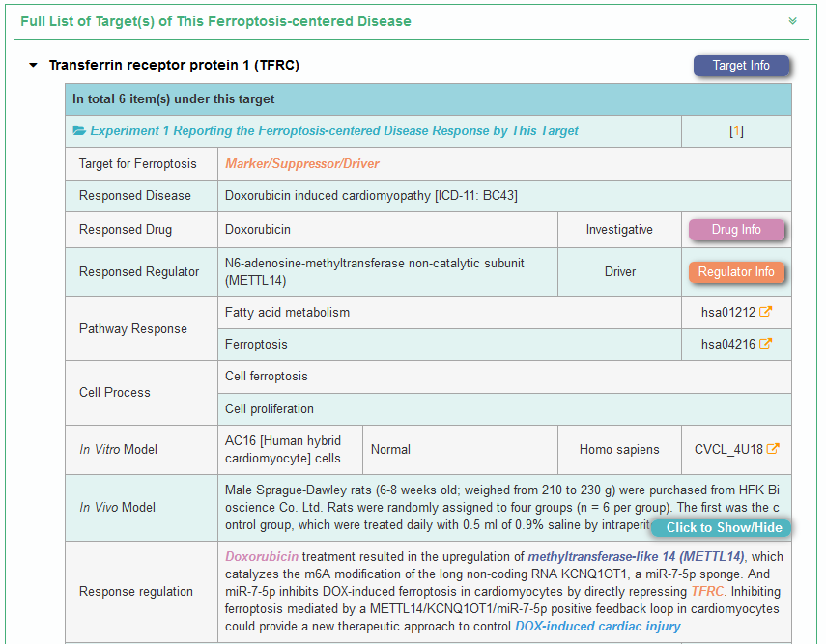Open external link icon beside CVCL_4U18
Image resolution: width=826 pixels, height=644 pixels.
coord(773,449)
